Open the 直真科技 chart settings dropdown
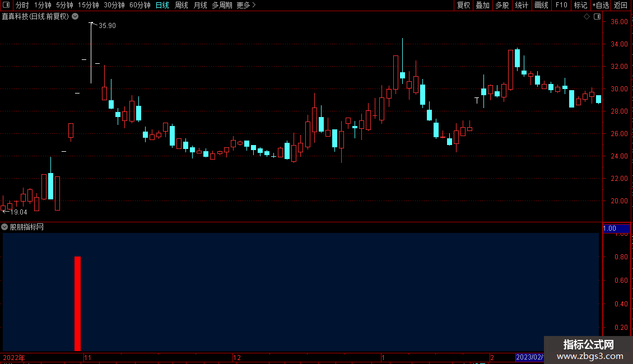Viewport: 633px width, 364px height. tap(75, 17)
